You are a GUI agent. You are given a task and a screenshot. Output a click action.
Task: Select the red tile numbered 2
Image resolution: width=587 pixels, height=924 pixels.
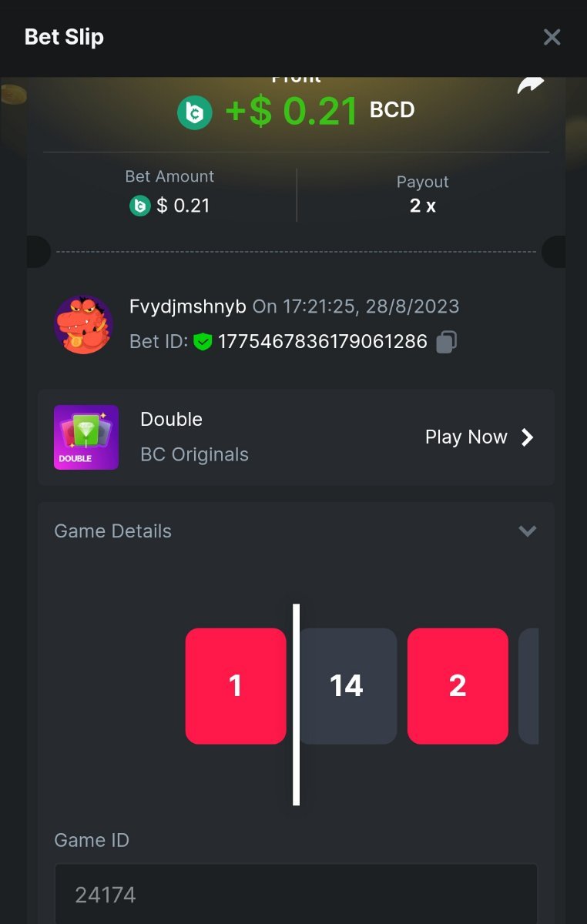pyautogui.click(x=458, y=686)
